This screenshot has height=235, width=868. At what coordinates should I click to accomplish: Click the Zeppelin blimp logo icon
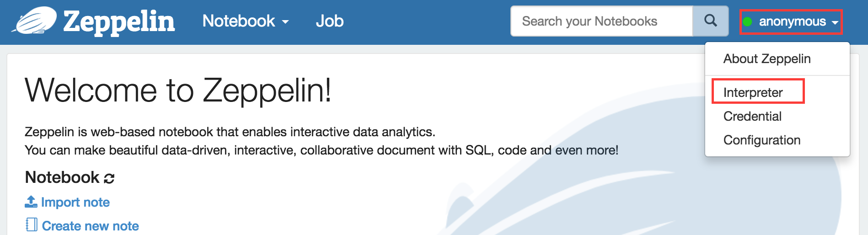pyautogui.click(x=34, y=21)
